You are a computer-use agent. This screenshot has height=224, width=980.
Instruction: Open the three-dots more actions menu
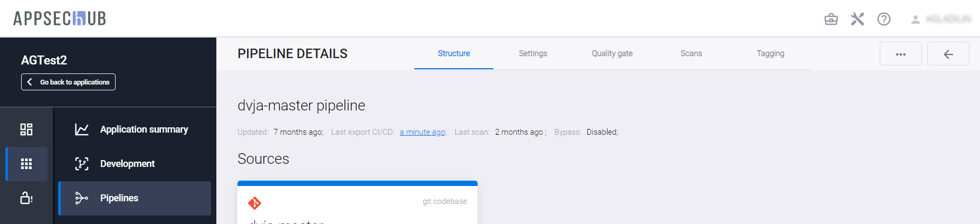tap(901, 54)
